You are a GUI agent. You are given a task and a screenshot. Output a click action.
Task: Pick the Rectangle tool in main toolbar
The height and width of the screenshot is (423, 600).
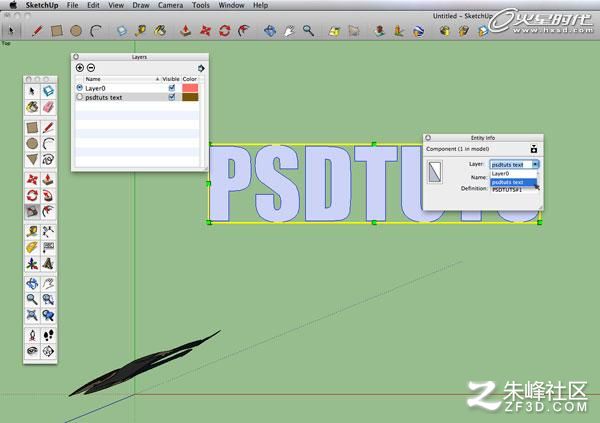(x=57, y=31)
